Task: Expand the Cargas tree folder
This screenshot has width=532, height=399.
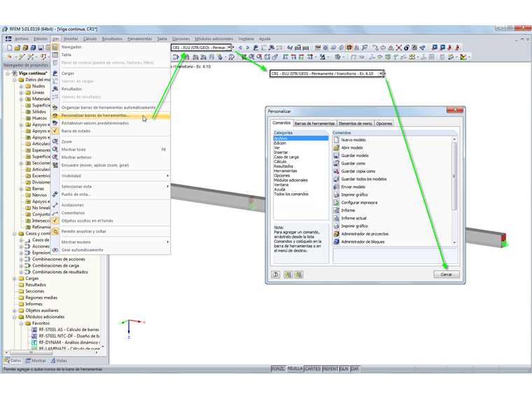Action: [14, 279]
